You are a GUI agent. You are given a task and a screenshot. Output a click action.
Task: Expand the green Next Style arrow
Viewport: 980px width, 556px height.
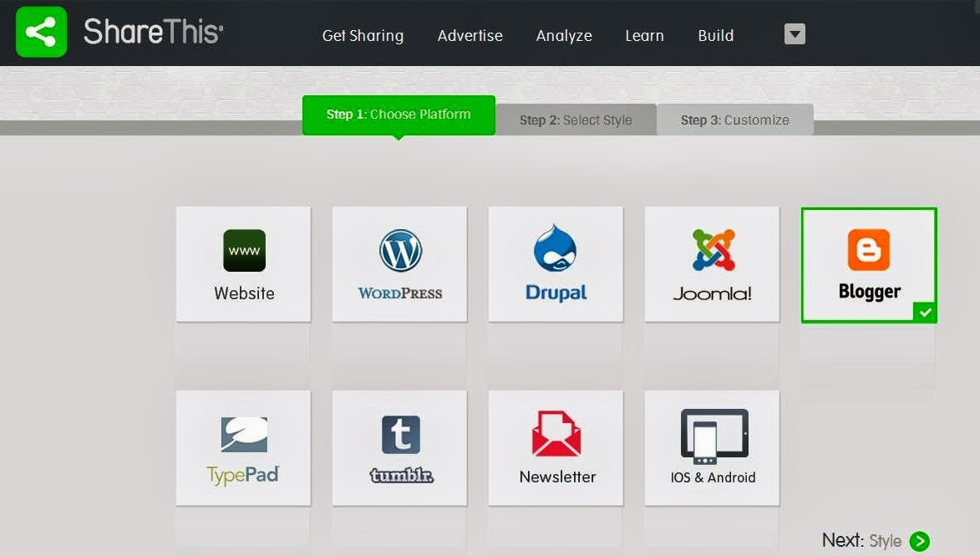tap(918, 541)
